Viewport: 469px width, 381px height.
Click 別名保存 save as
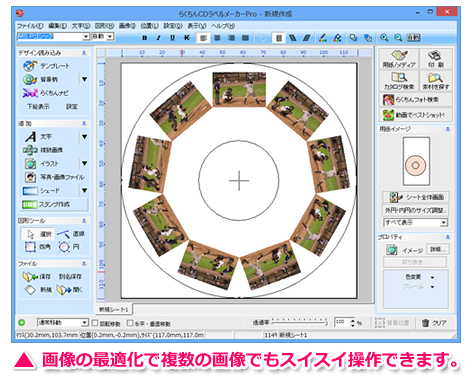(x=70, y=276)
